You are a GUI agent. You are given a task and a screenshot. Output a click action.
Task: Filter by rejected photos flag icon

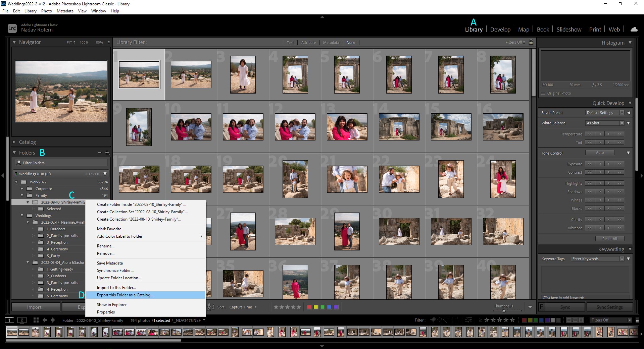(446, 320)
